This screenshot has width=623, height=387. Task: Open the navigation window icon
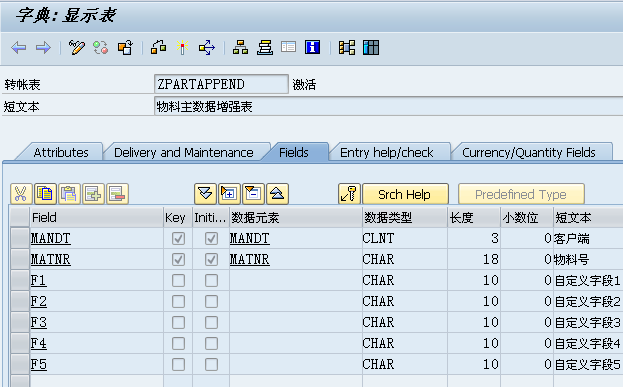pos(265,48)
